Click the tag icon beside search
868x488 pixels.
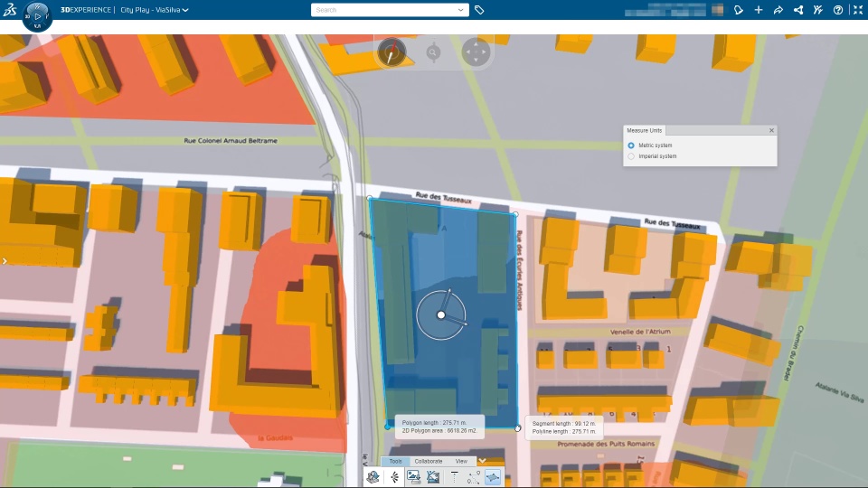pos(479,10)
